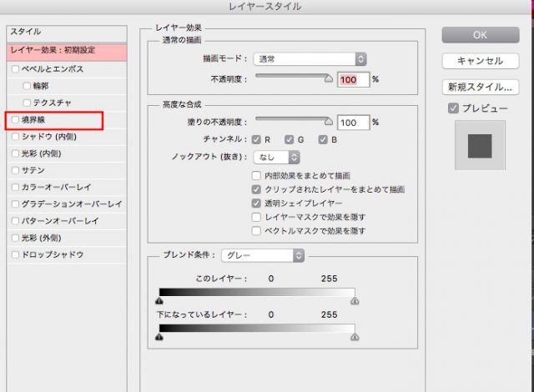
Task: Click white handle of 下になっているレイヤー gradient
Action: tap(355, 337)
